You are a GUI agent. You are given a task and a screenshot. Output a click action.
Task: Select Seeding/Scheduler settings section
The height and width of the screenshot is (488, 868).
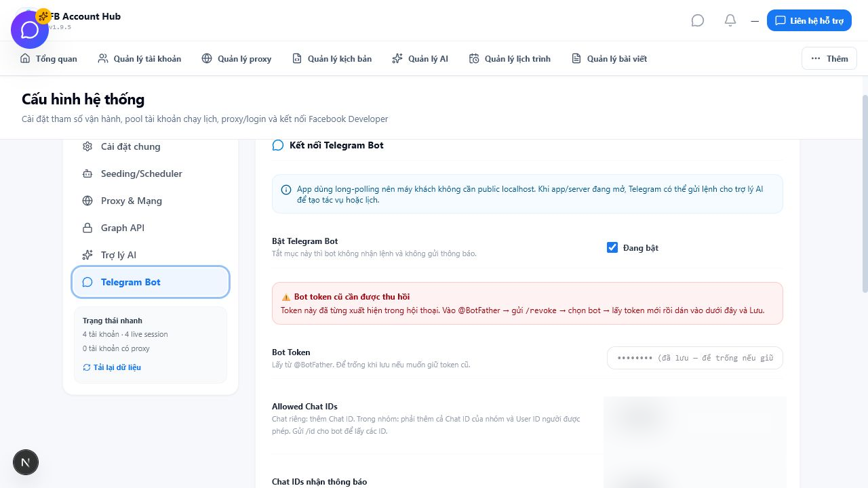point(151,174)
